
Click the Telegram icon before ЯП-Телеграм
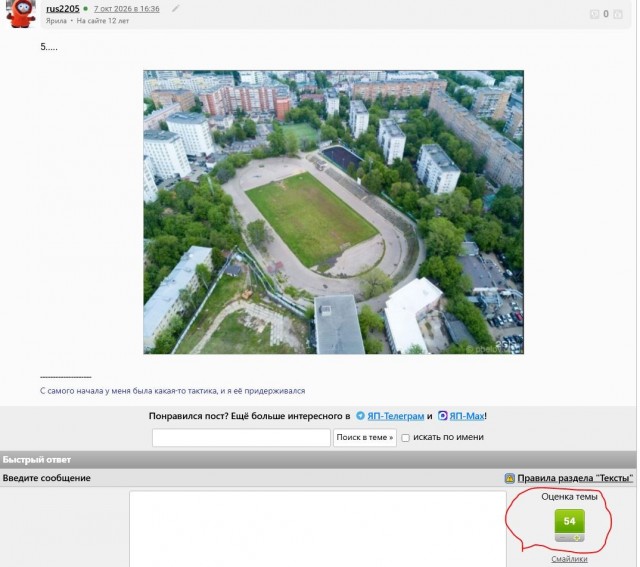coord(360,416)
